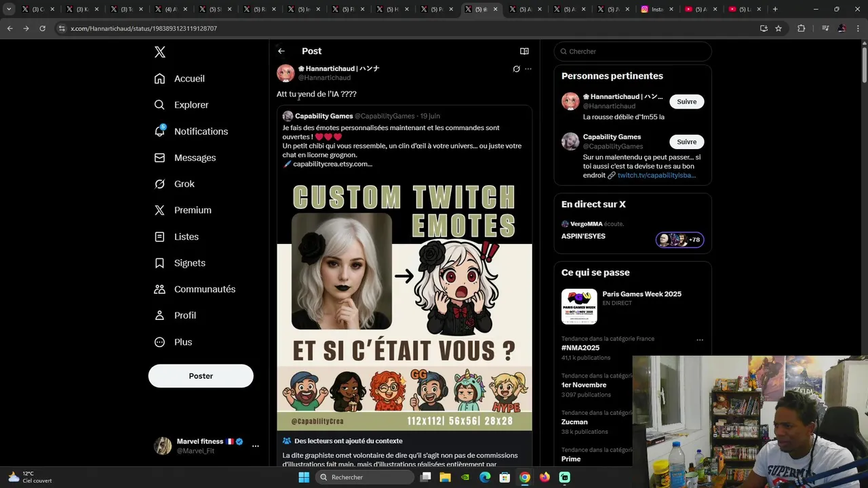Open capabilitycrea.etsy.com link in quoted post

332,164
